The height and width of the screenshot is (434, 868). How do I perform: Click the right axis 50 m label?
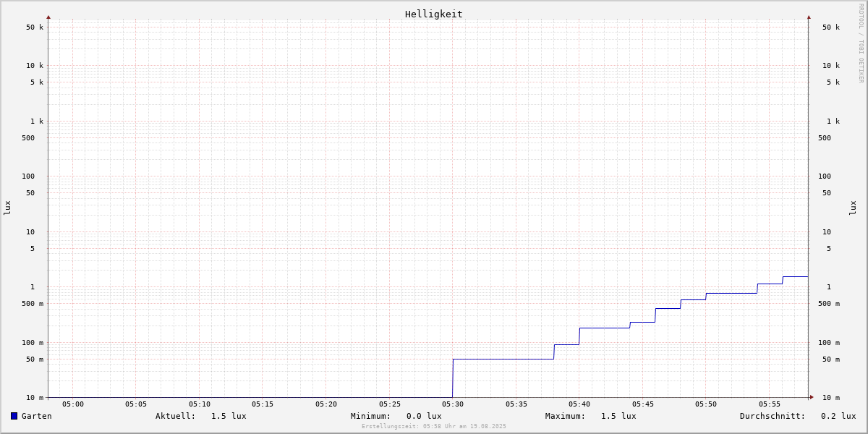click(x=831, y=359)
